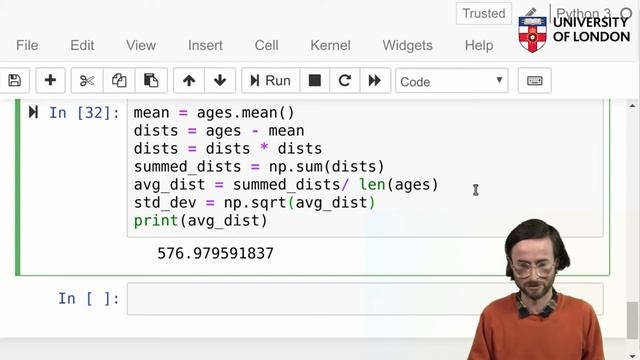Click the notebook vertical scrollbar thumb
The height and width of the screenshot is (360, 640).
(633, 320)
